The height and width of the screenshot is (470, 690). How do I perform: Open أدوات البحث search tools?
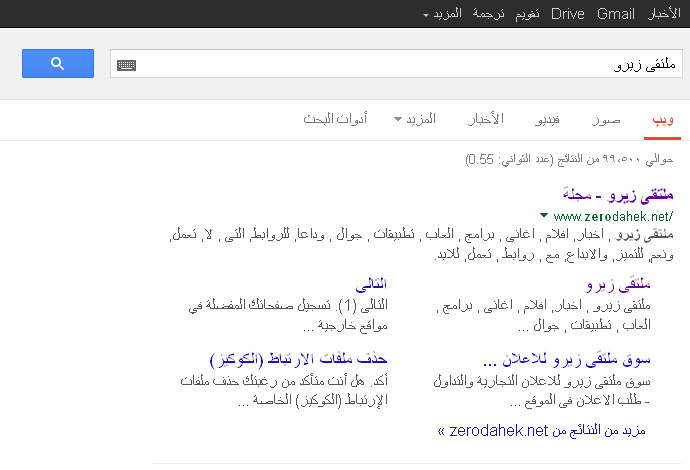point(335,119)
